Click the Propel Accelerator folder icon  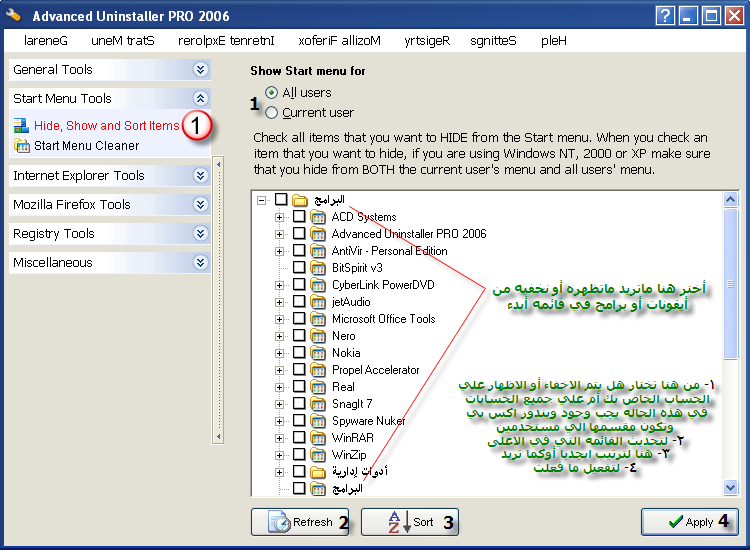(317, 370)
